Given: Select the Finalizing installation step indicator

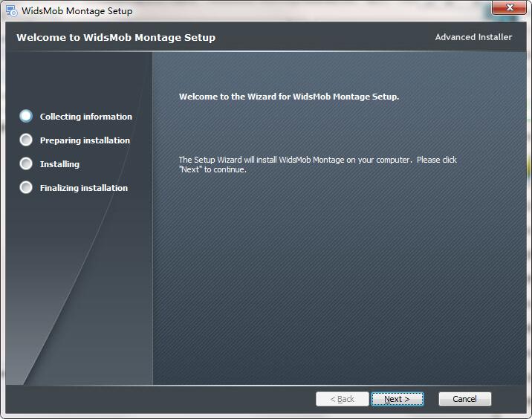Looking at the screenshot, I should [26, 187].
